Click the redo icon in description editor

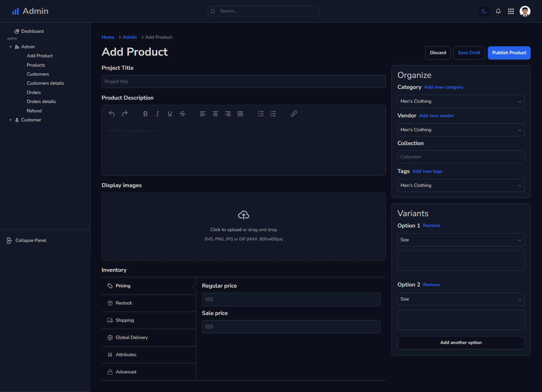click(125, 114)
